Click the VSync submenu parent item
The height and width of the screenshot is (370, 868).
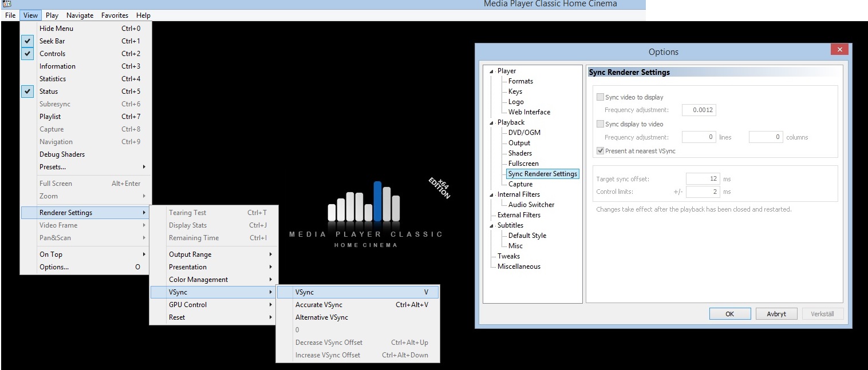(x=214, y=292)
